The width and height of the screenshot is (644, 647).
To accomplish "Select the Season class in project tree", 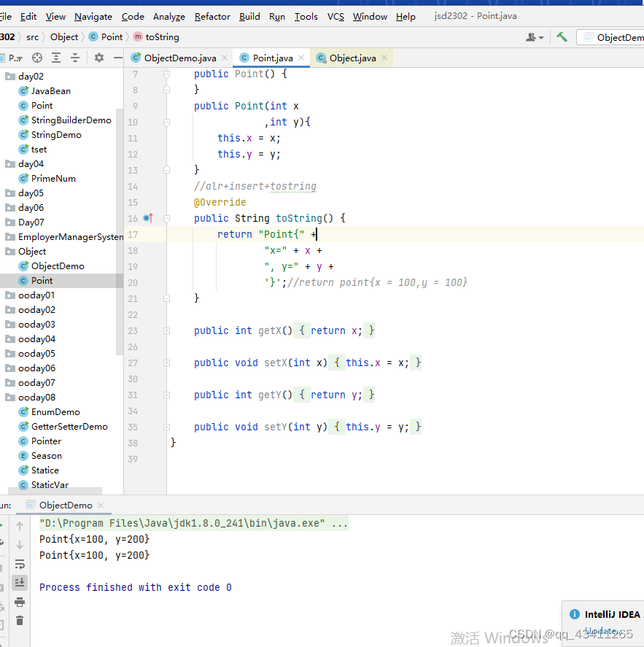I will pyautogui.click(x=46, y=455).
